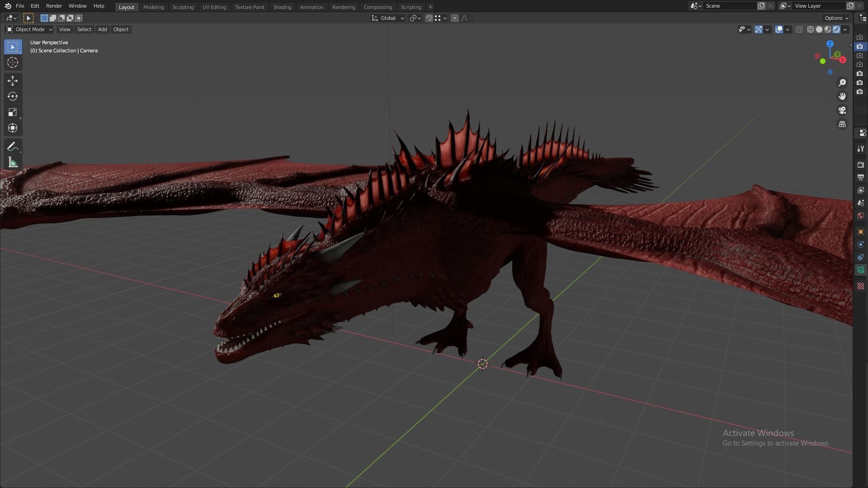
Task: Open the Edit menu
Action: [35, 6]
